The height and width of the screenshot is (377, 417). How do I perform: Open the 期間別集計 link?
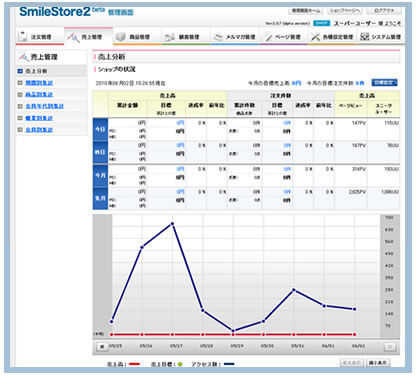(x=39, y=83)
